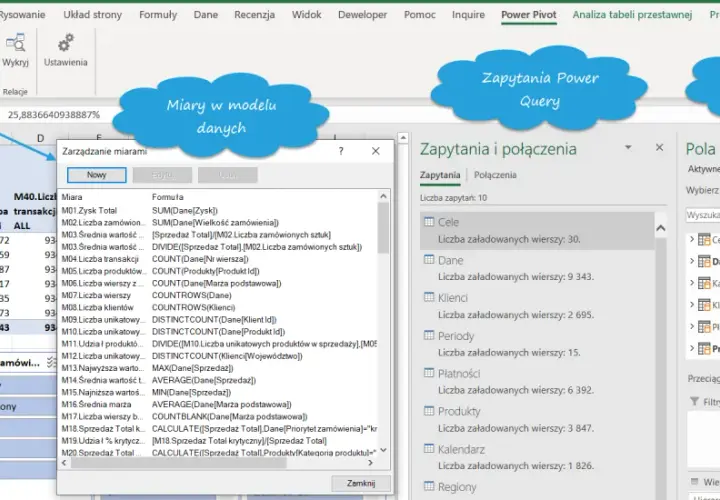
Task: Expand the third table in Pola field list
Action: click(x=692, y=282)
